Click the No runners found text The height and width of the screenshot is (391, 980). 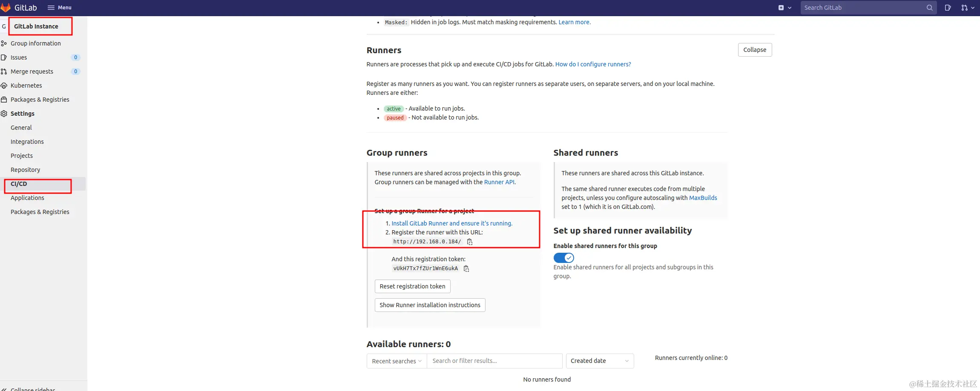(547, 380)
